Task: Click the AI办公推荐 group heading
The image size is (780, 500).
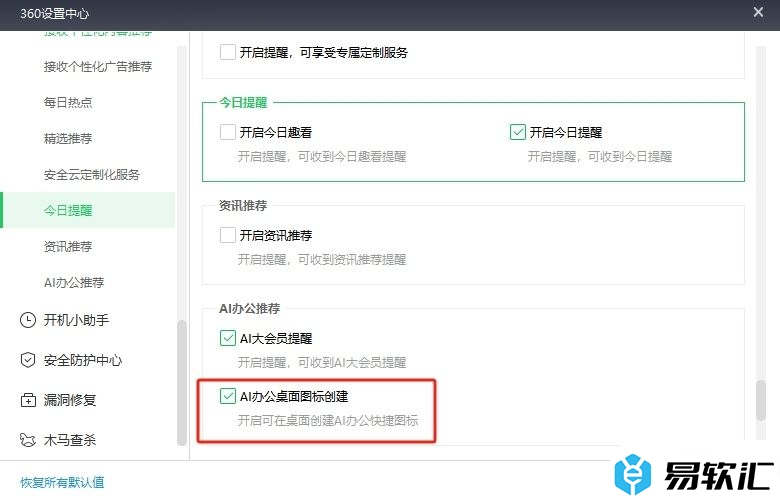Action: (249, 308)
